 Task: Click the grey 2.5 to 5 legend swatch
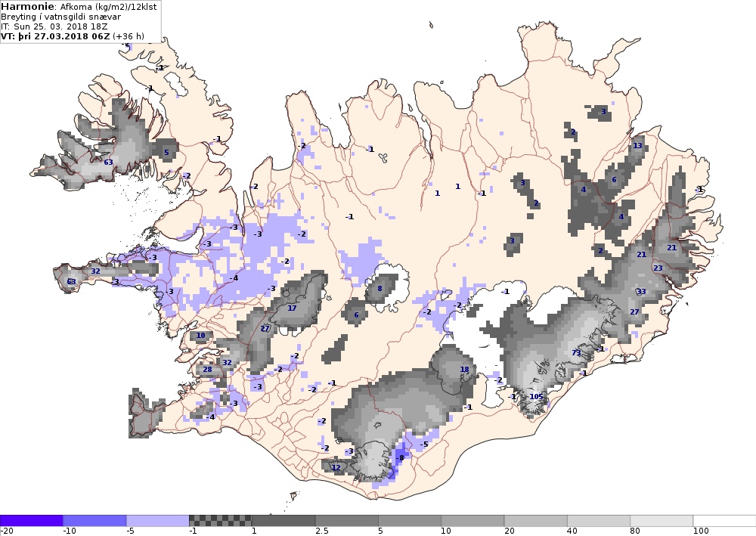pos(347,521)
